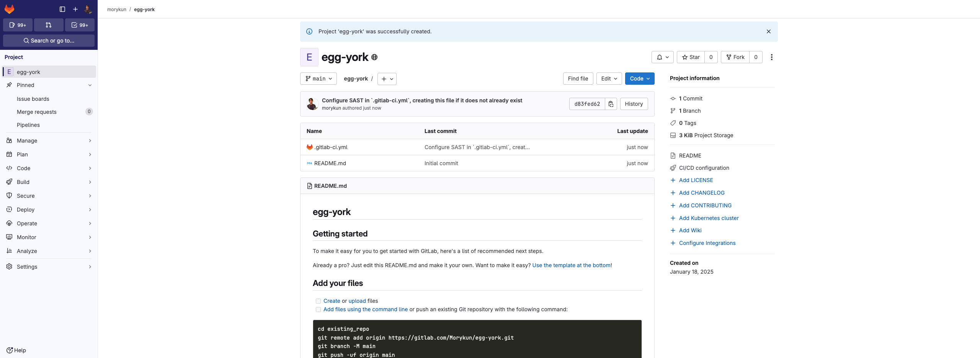The image size is (980, 358).
Task: Dismiss the project created notification
Action: click(768, 31)
